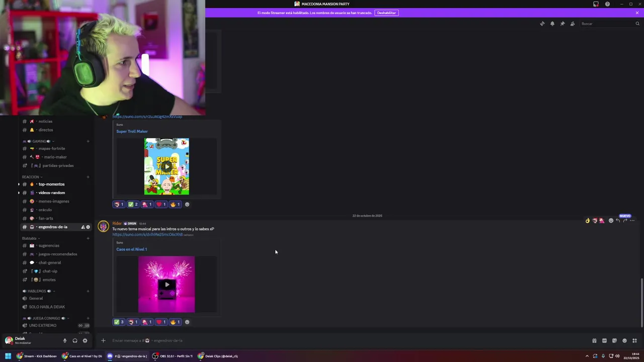The height and width of the screenshot is (362, 644).
Task: Toggle the member list icon
Action: [x=572, y=24]
